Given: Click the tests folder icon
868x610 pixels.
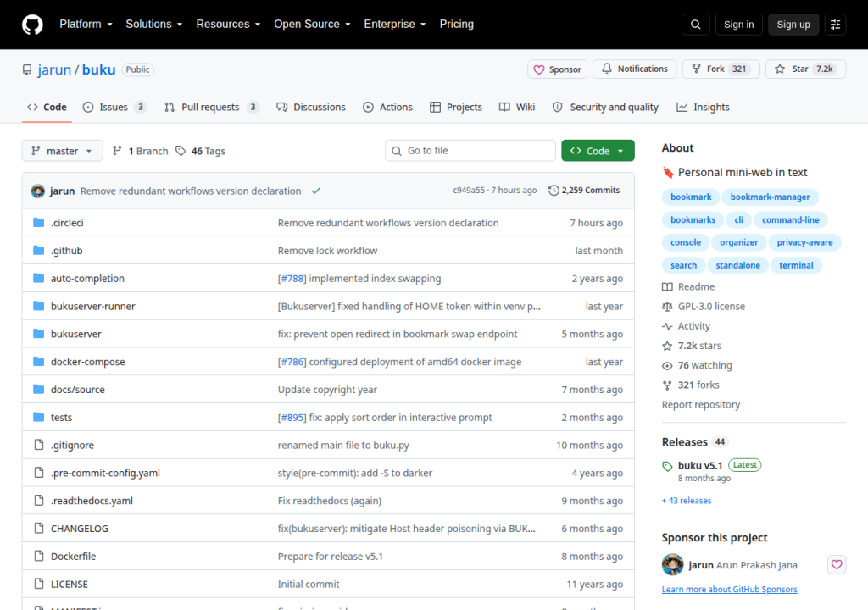Looking at the screenshot, I should (38, 417).
